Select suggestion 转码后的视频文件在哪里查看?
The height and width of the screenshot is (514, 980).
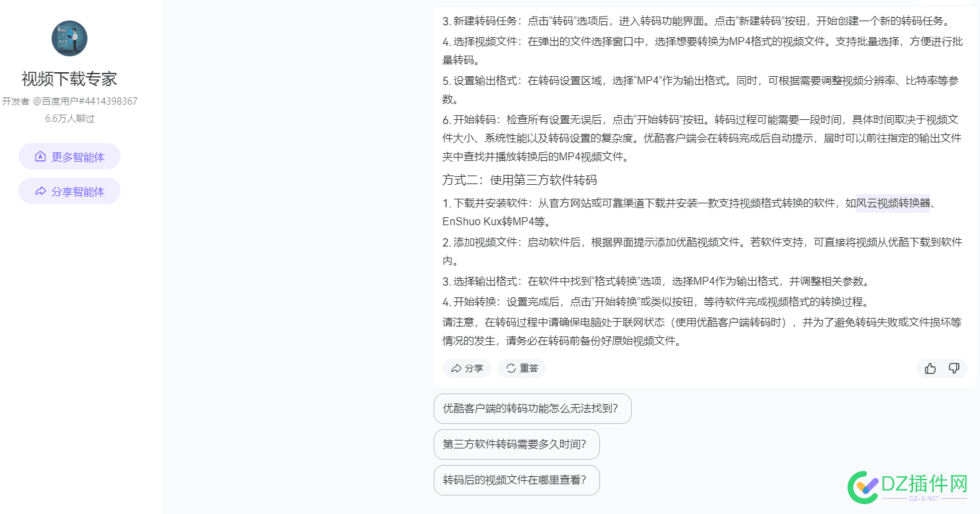(x=516, y=480)
